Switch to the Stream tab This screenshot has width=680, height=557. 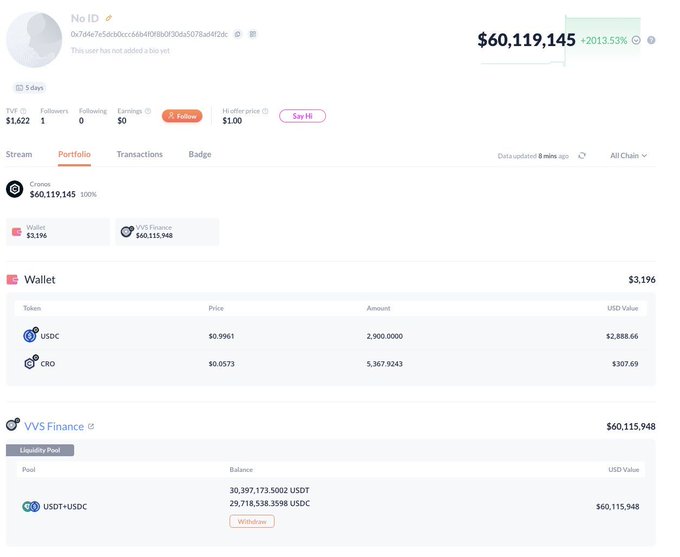coord(19,154)
